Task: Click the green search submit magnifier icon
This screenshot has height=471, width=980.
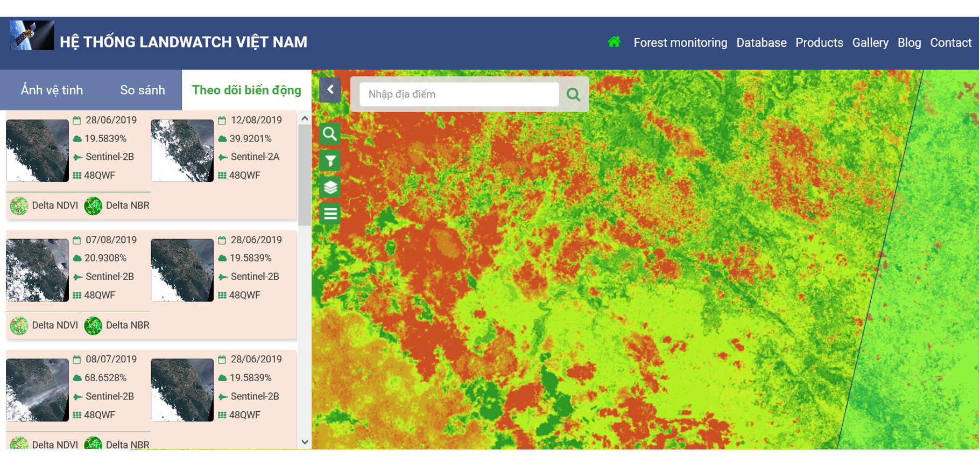Action: click(573, 95)
